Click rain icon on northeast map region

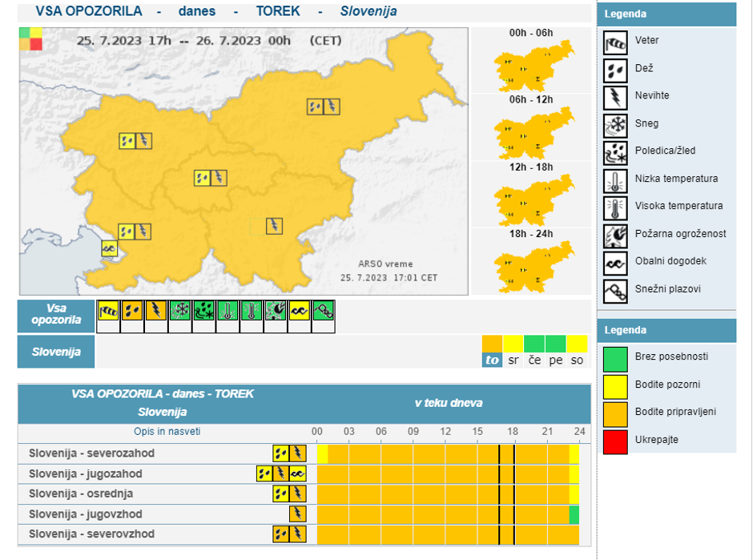[315, 106]
